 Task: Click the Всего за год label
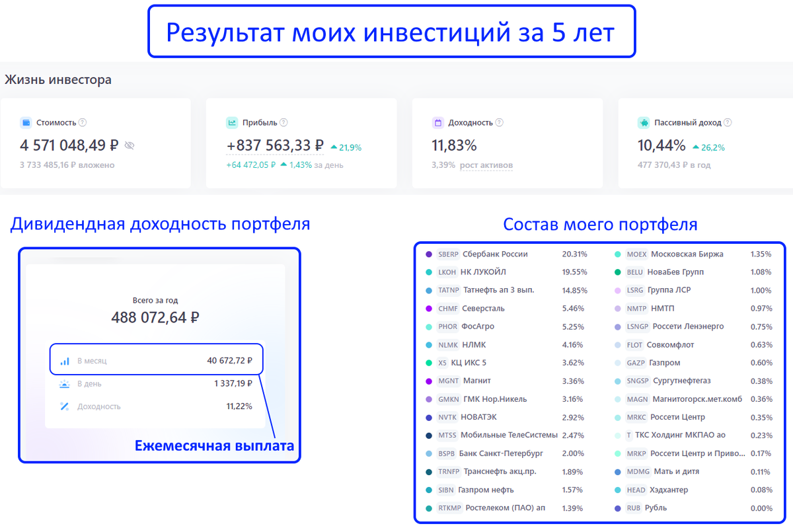pos(155,300)
